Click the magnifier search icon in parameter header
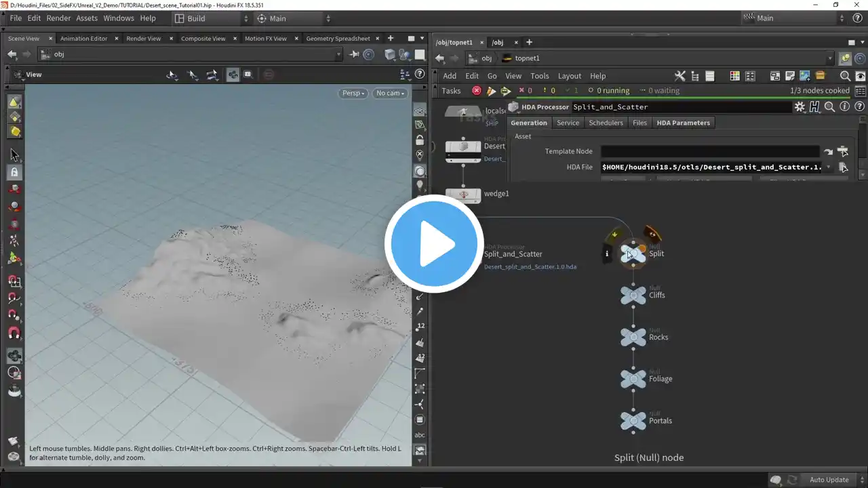This screenshot has height=488, width=868. click(x=829, y=106)
